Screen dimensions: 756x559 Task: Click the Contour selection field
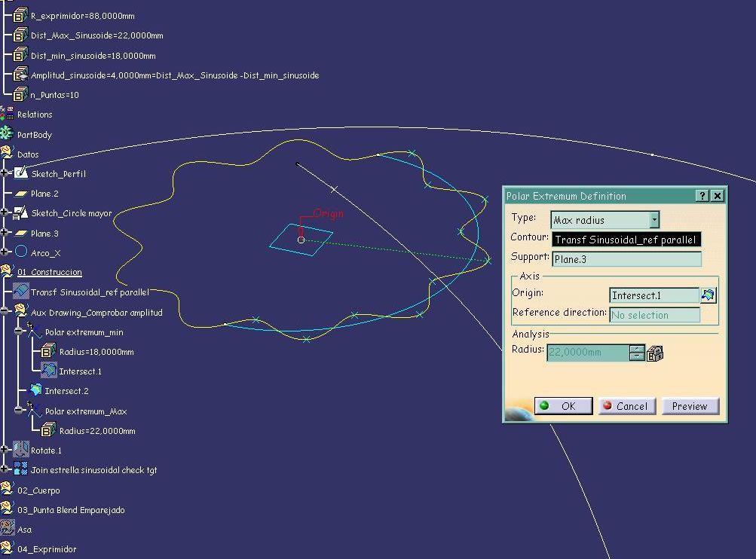626,240
